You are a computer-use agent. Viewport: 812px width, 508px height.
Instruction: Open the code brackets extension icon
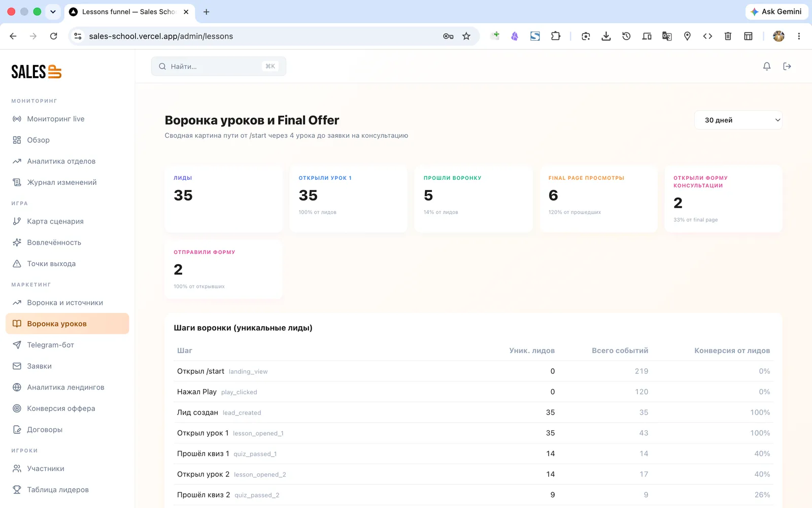pyautogui.click(x=707, y=36)
